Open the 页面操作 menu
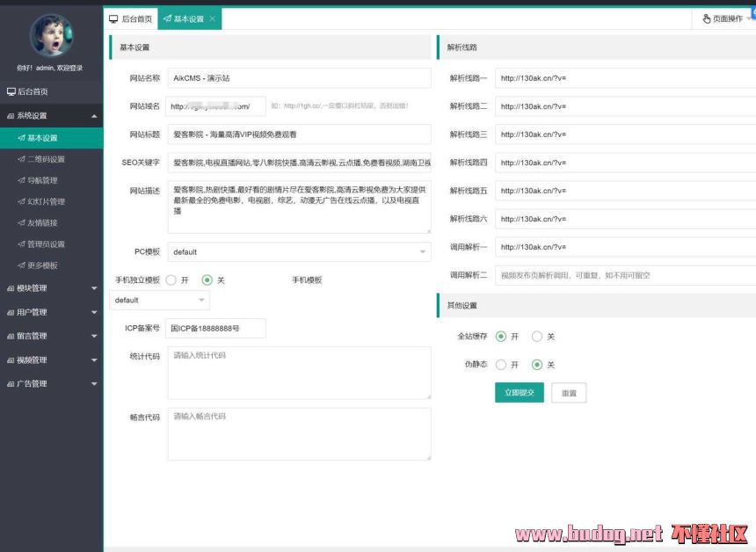The image size is (756, 552). tap(723, 18)
